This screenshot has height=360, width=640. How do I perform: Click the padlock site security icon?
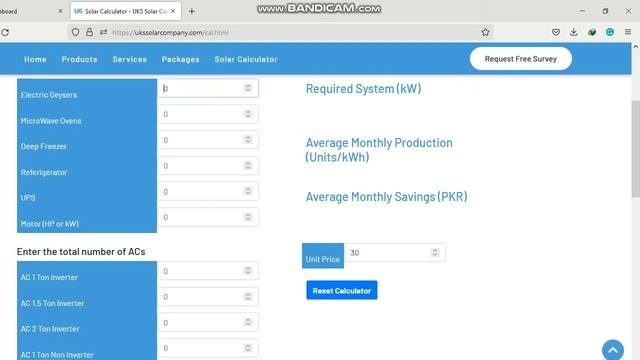pyautogui.click(x=89, y=32)
